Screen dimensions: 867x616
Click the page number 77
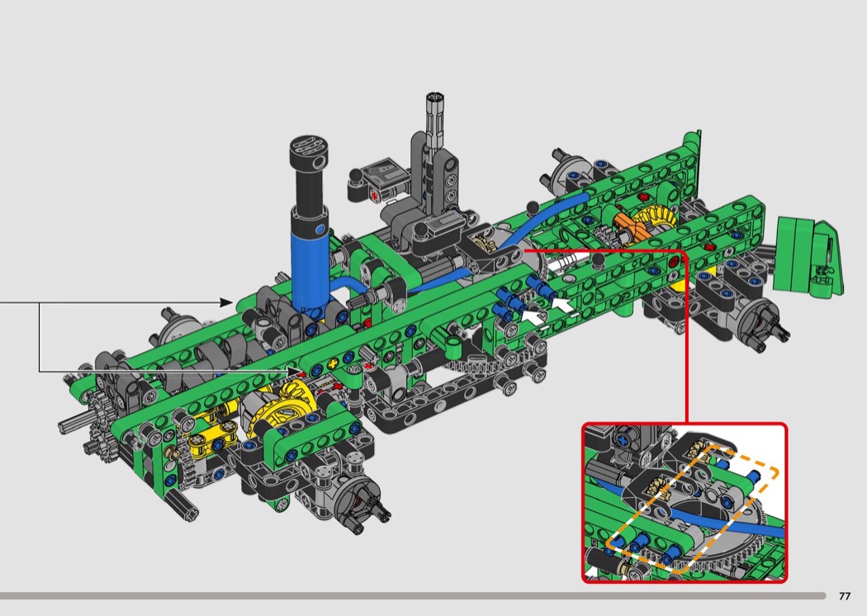click(x=844, y=596)
